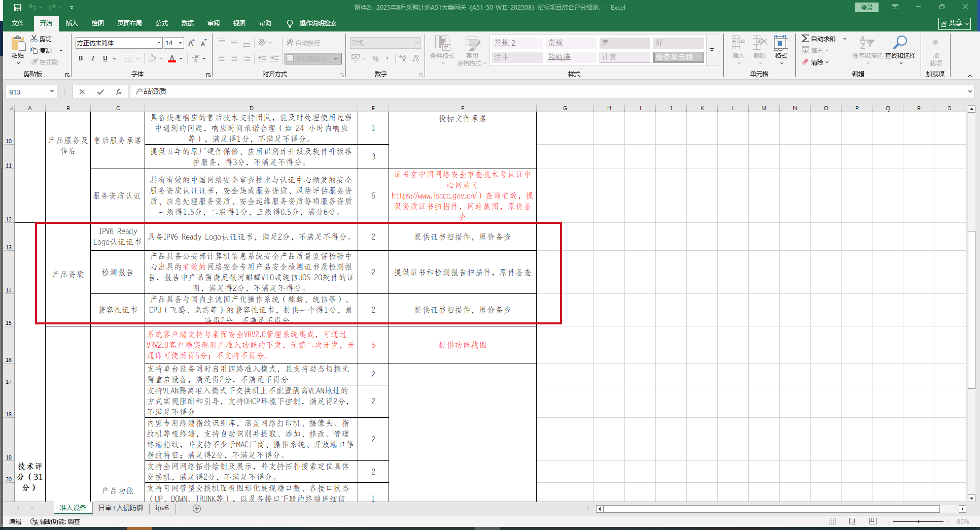Viewport: 980px width, 530px height.
Task: Center text horizontally in the cell
Action: pos(234,58)
